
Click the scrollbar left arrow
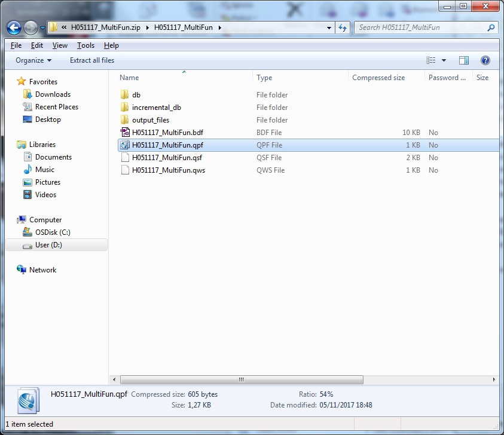(114, 380)
